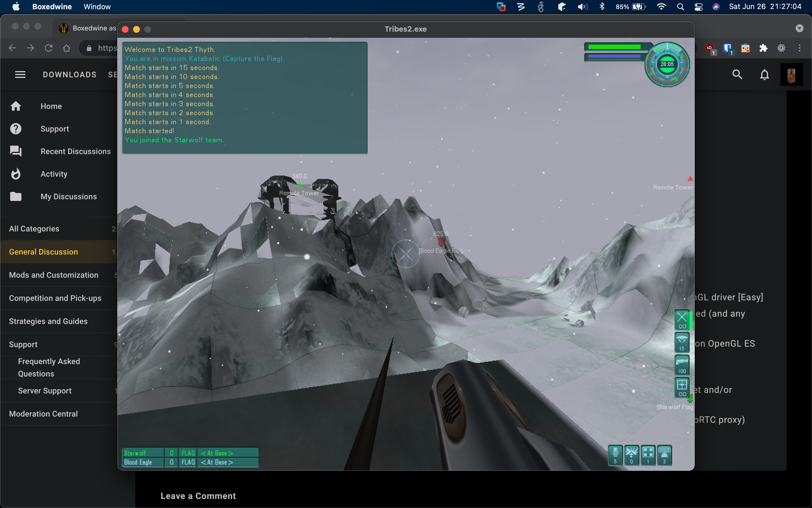The height and width of the screenshot is (508, 812).
Task: Click the Apple menu icon
Action: coord(16,7)
